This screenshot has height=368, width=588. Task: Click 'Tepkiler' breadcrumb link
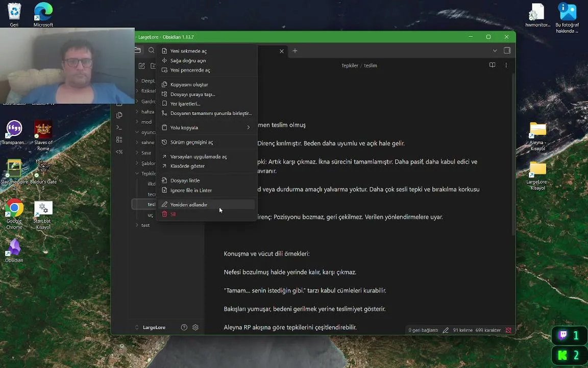coord(350,65)
